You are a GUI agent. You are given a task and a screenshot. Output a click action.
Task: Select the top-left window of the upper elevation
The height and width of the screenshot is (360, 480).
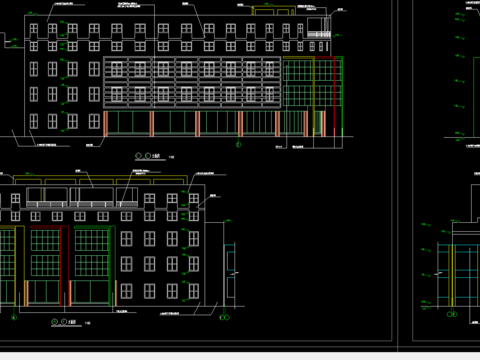coord(34,29)
